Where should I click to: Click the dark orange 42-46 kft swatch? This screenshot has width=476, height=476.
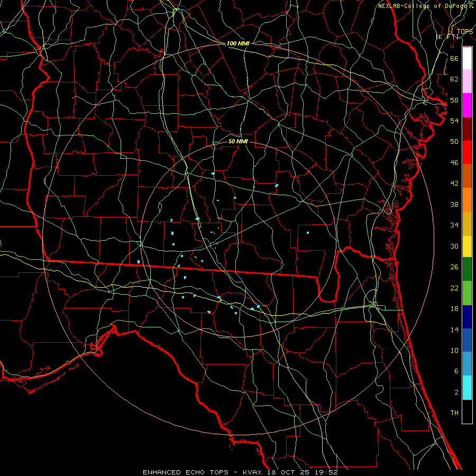click(x=467, y=176)
